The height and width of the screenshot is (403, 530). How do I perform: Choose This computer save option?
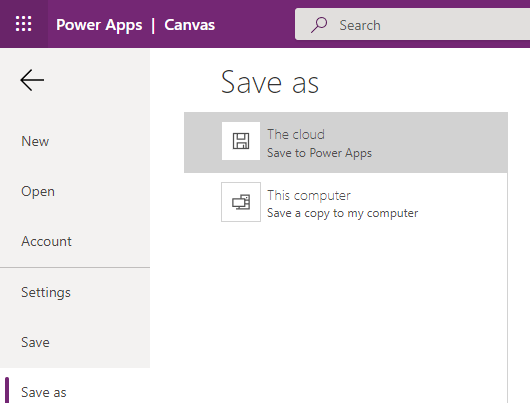tap(346, 203)
